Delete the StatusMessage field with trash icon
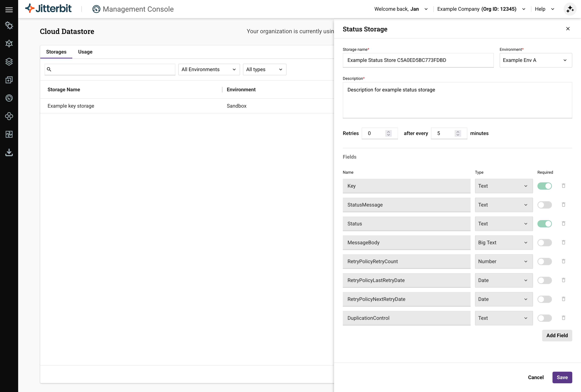Screen dimensions: 581x392 pos(563,205)
